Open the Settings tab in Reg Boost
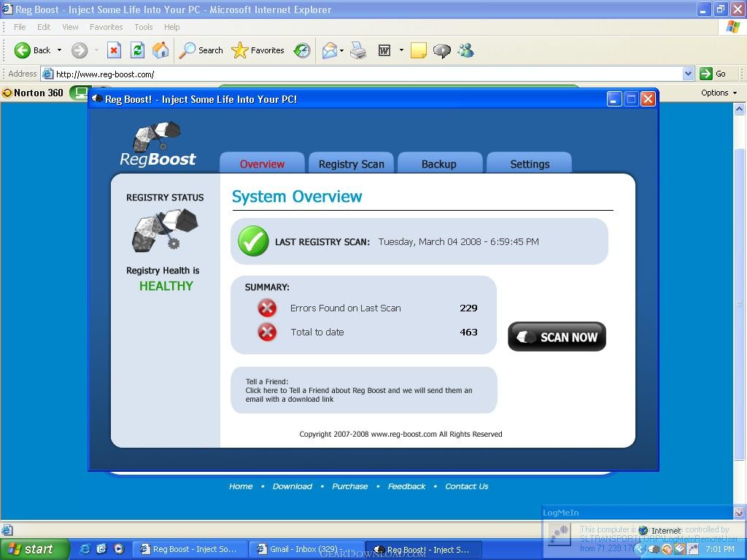 tap(530, 163)
